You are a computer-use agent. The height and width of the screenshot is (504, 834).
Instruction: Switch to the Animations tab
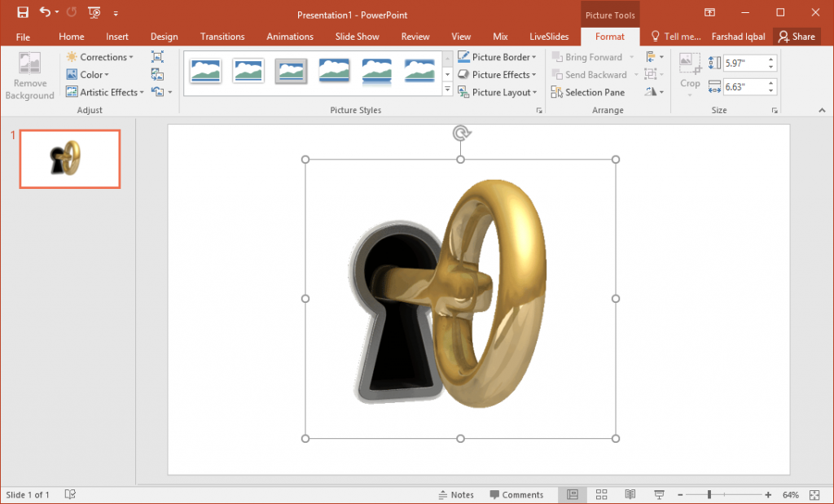[290, 36]
